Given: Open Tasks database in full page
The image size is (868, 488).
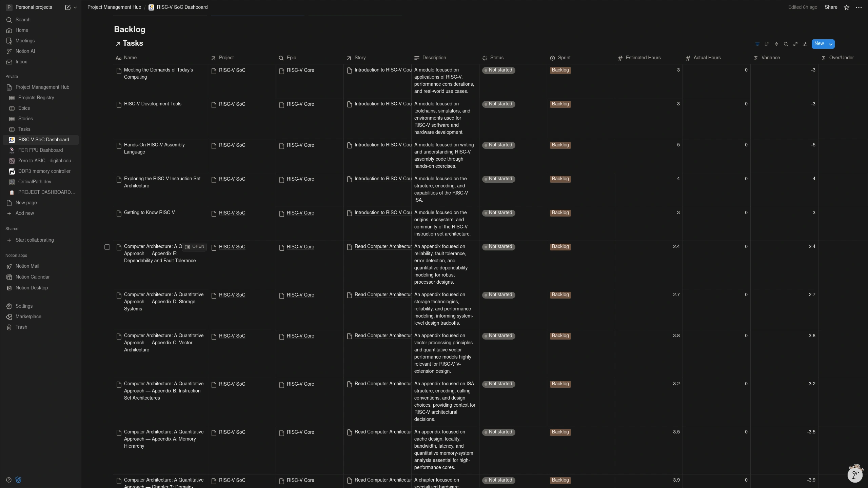Looking at the screenshot, I should [x=795, y=44].
